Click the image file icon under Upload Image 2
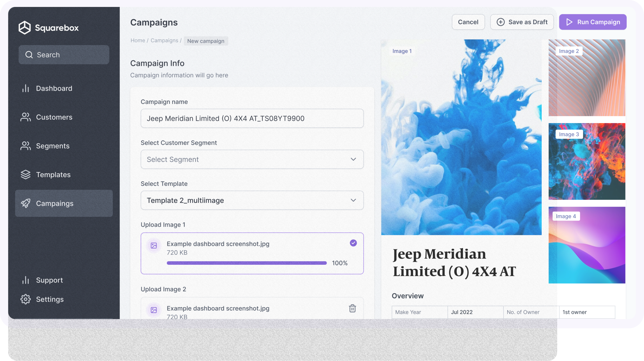Image resolution: width=644 pixels, height=361 pixels. [154, 310]
